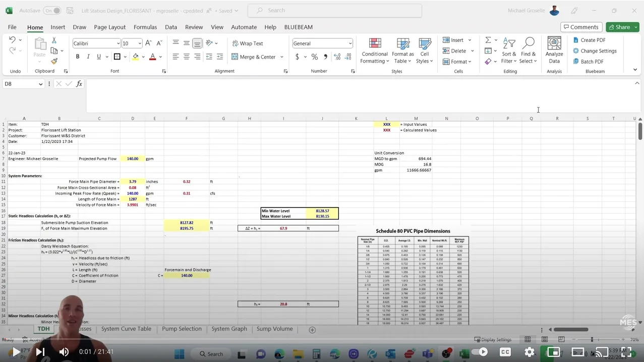The image size is (644, 362).
Task: Open the BLUEBEAM ribbon tab
Action: tap(299, 27)
